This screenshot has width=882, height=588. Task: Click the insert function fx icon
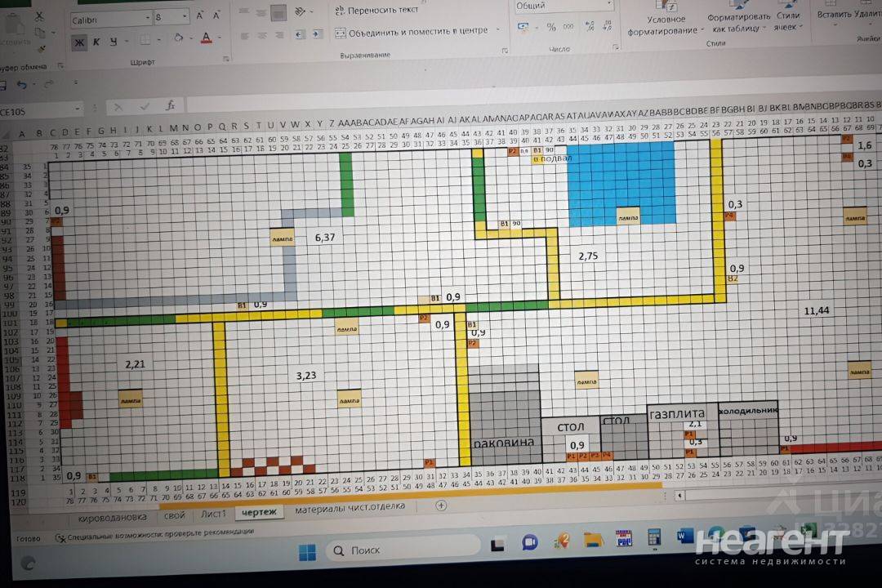[x=170, y=105]
